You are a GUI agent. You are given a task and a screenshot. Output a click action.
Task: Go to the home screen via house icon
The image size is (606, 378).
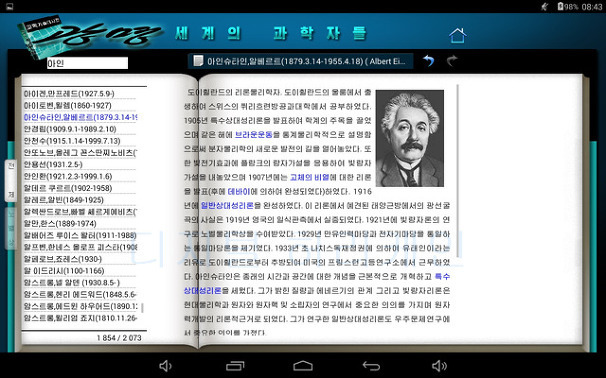[x=458, y=35]
